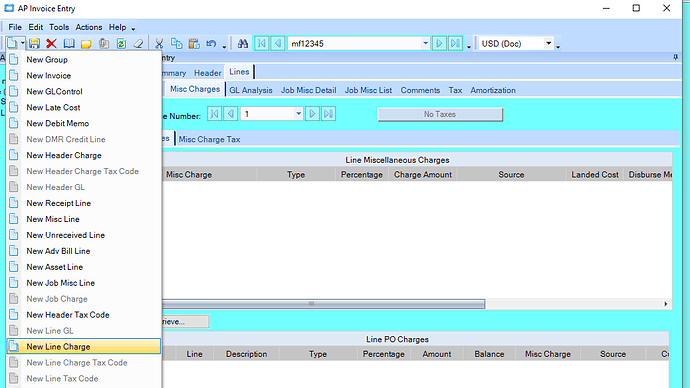
Task: Go to next invoice record in toolbar
Action: coord(439,44)
